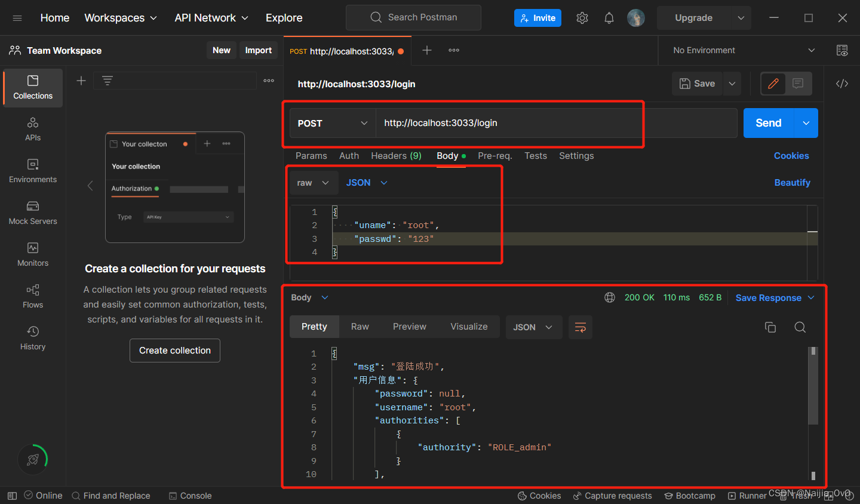
Task: Switch to Tests tab
Action: (536, 156)
